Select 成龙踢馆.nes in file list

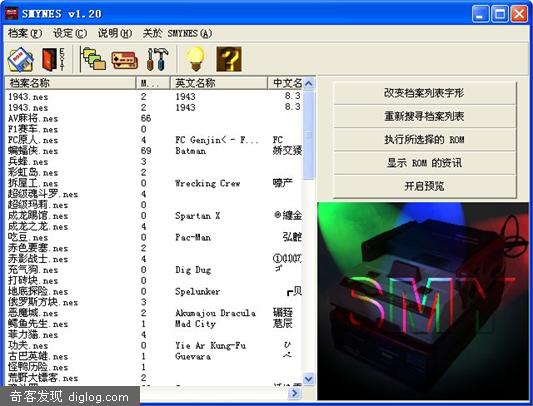coord(38,216)
